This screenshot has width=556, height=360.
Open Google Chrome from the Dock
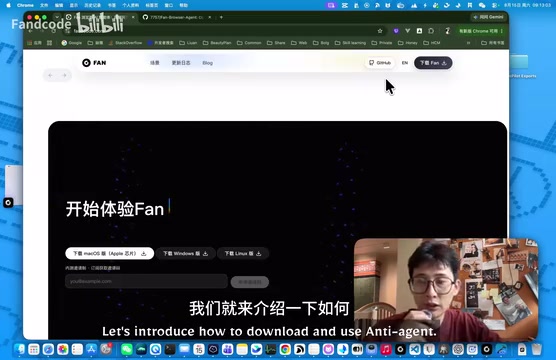click(285, 349)
